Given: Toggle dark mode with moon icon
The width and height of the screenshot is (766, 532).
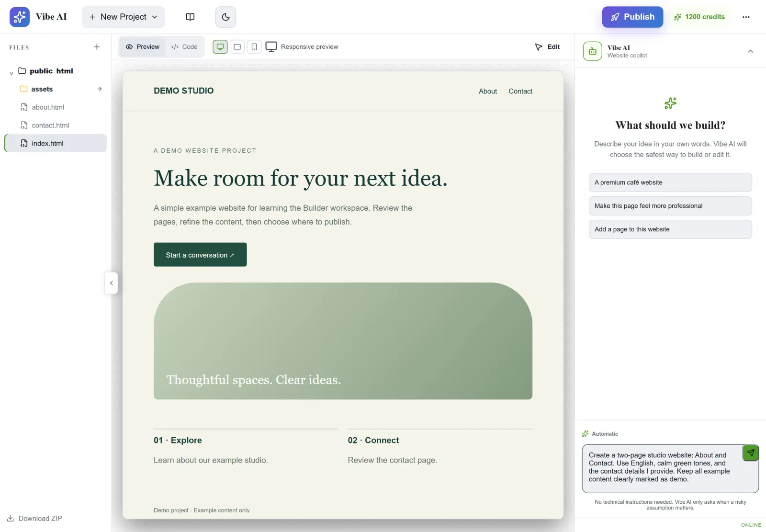Looking at the screenshot, I should click(x=226, y=17).
